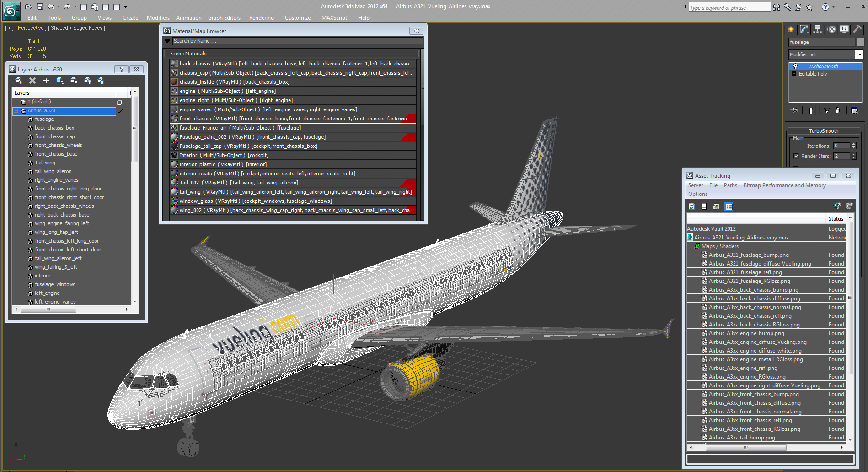Click the Search by Name field
This screenshot has width=868, height=472.
click(x=298, y=41)
